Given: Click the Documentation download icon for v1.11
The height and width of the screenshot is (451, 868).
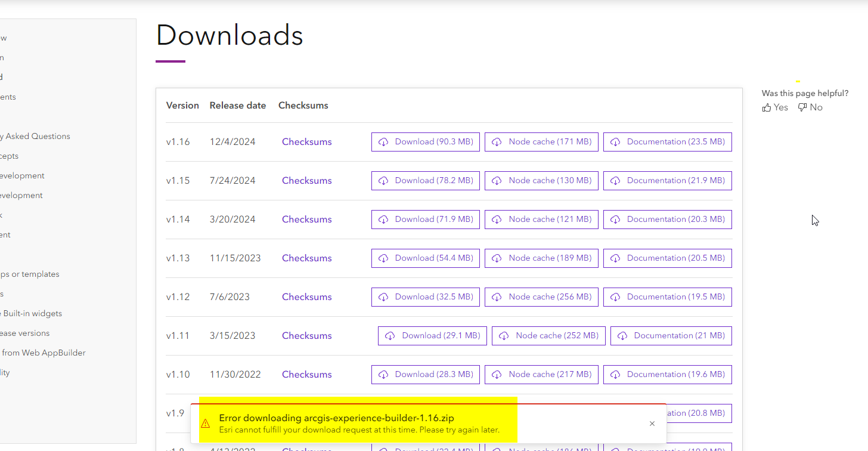Looking at the screenshot, I should (x=622, y=335).
